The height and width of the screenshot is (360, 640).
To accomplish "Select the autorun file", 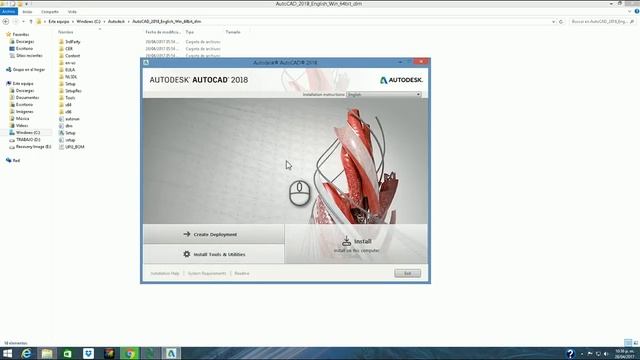I will (x=72, y=119).
